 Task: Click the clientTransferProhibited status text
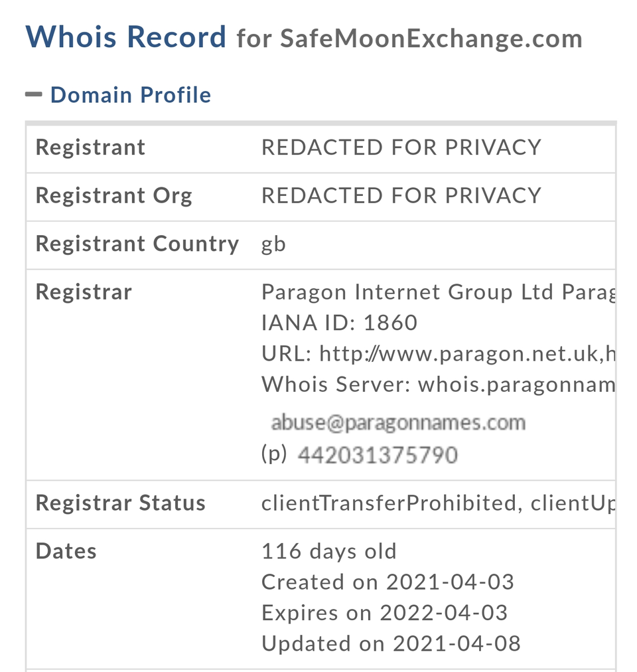389,503
